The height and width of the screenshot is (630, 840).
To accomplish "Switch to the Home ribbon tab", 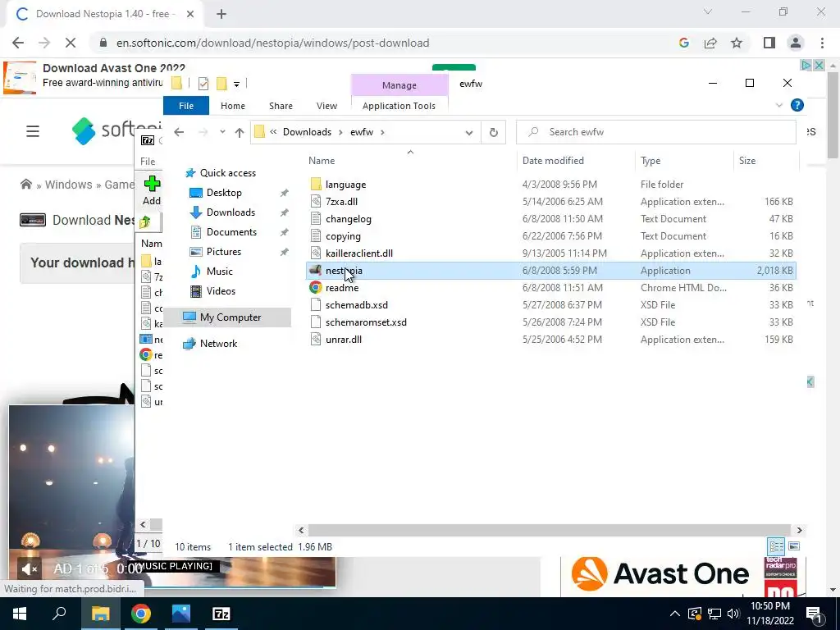I will coord(232,106).
